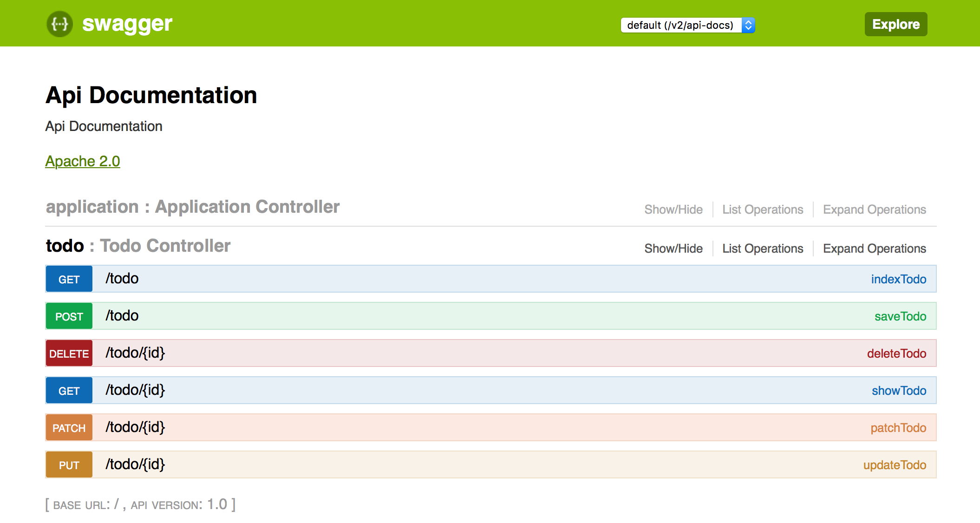This screenshot has height=523, width=980.
Task: Click the DELETE method badge
Action: 69,353
